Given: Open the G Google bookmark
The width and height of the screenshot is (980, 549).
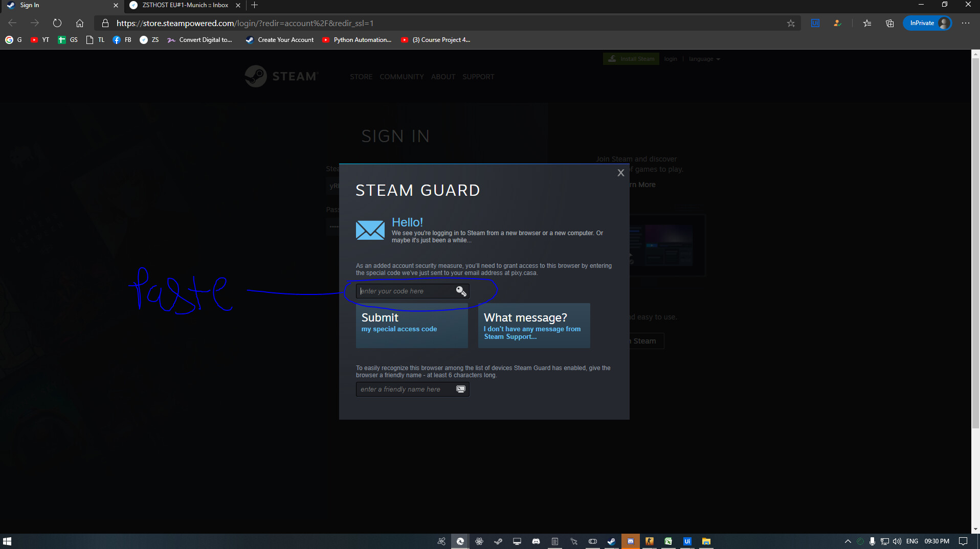Looking at the screenshot, I should [x=13, y=40].
